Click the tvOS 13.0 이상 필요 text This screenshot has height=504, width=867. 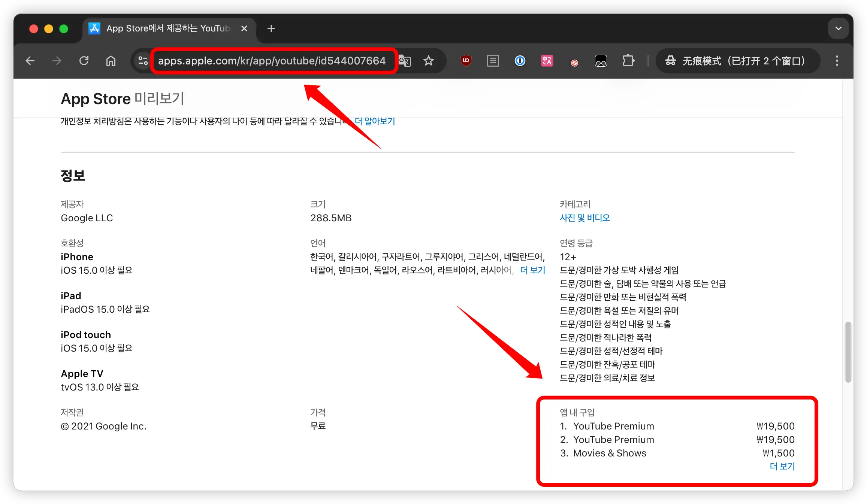coord(100,387)
